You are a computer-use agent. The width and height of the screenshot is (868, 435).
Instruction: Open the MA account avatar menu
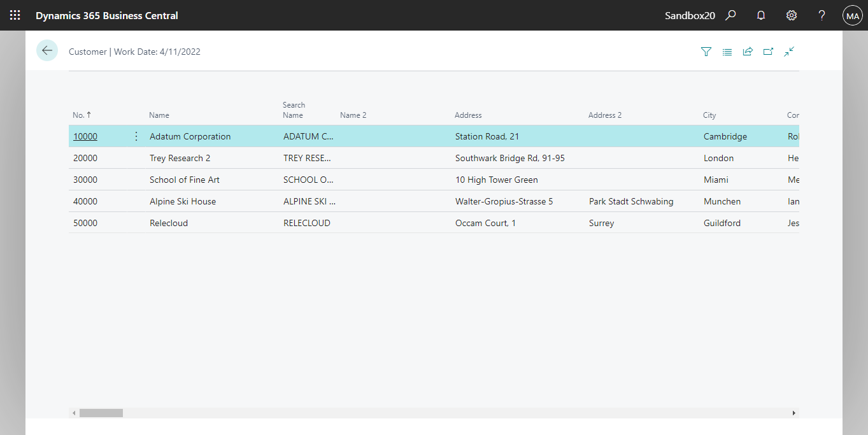[x=852, y=15]
